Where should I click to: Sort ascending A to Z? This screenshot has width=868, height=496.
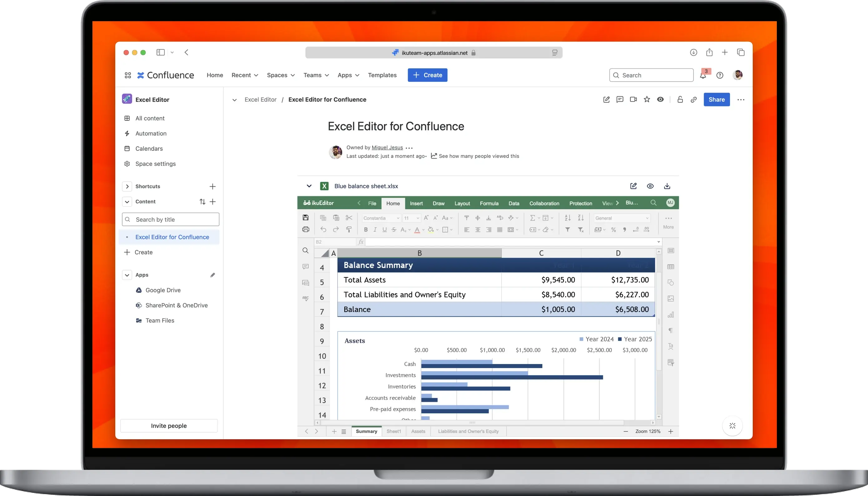(x=568, y=218)
